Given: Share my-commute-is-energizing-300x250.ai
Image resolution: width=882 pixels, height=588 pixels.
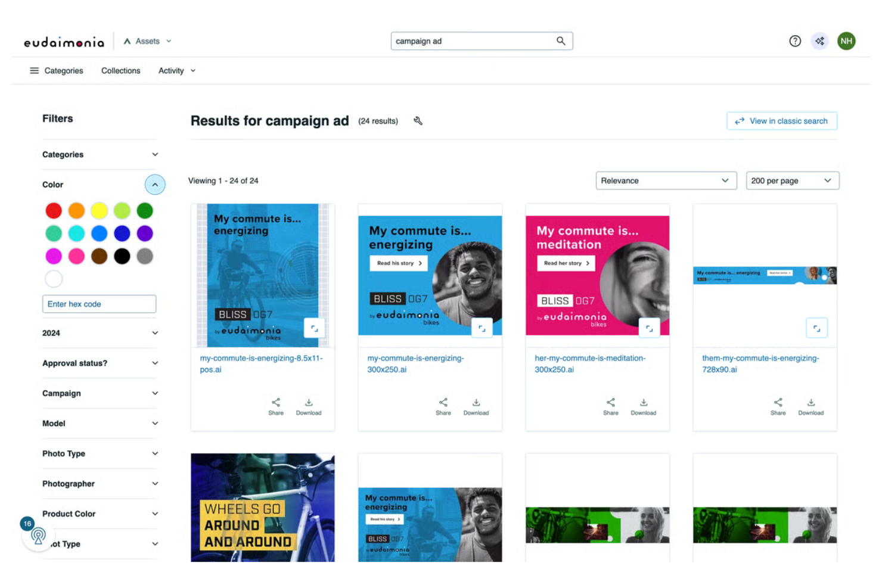Looking at the screenshot, I should (443, 406).
